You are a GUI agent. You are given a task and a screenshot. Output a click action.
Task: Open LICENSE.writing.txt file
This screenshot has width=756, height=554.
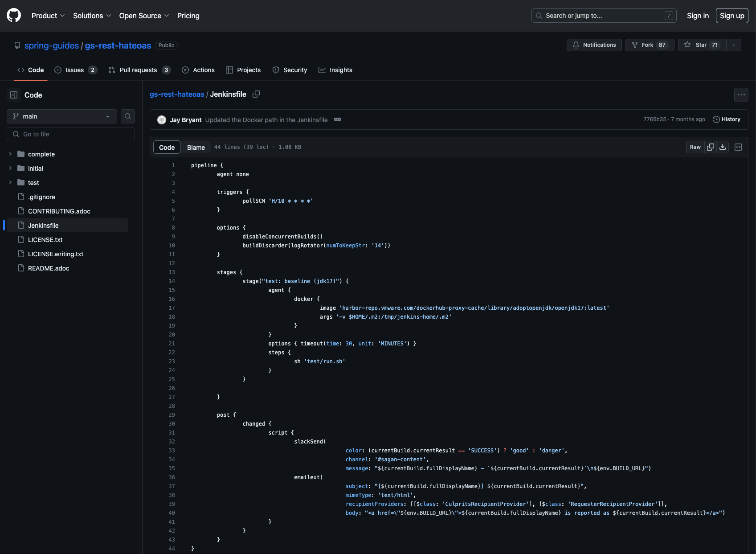tap(56, 254)
